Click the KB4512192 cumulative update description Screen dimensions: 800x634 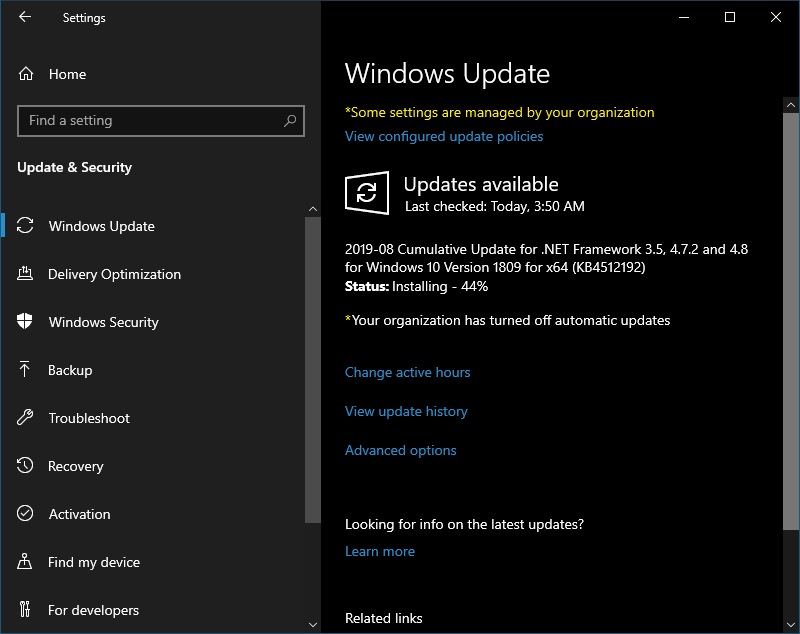pos(546,258)
